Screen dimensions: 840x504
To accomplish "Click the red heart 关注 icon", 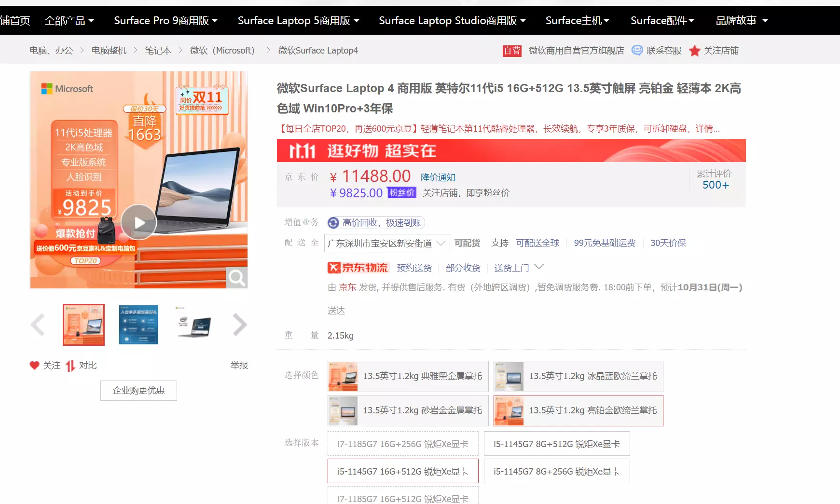I will pos(34,366).
